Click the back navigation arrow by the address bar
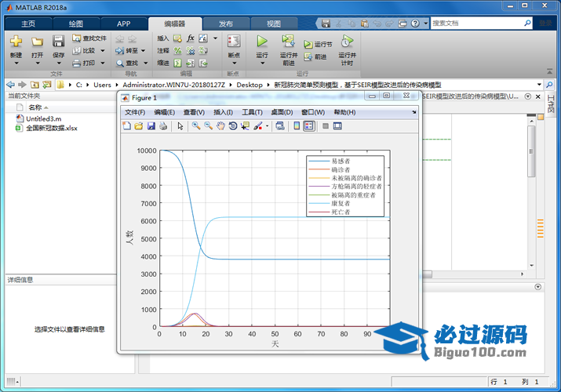561x392 pixels. (x=11, y=85)
